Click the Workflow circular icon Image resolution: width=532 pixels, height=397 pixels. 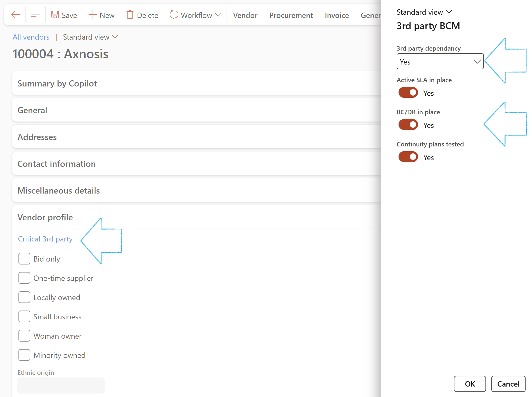pos(174,15)
